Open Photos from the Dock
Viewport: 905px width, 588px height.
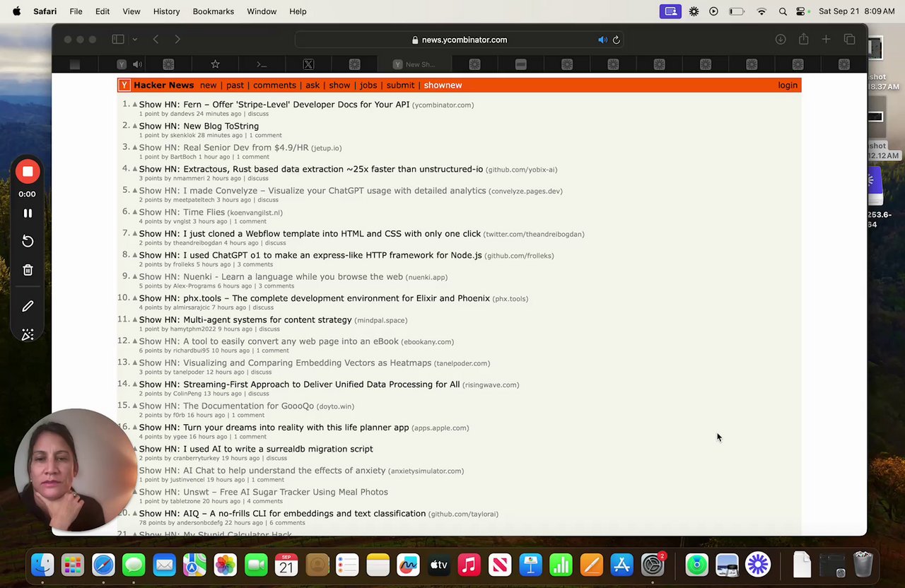[x=226, y=565]
